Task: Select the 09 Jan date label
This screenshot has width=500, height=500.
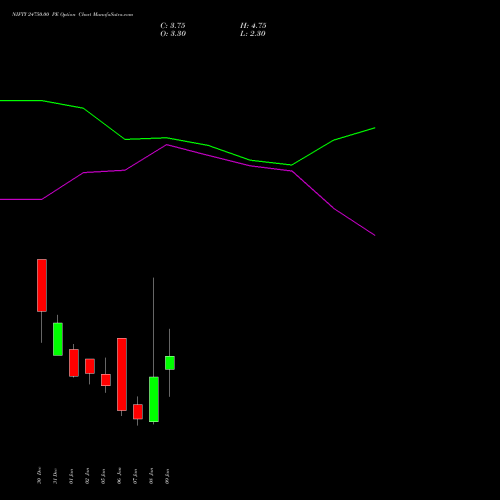Action: (167, 476)
